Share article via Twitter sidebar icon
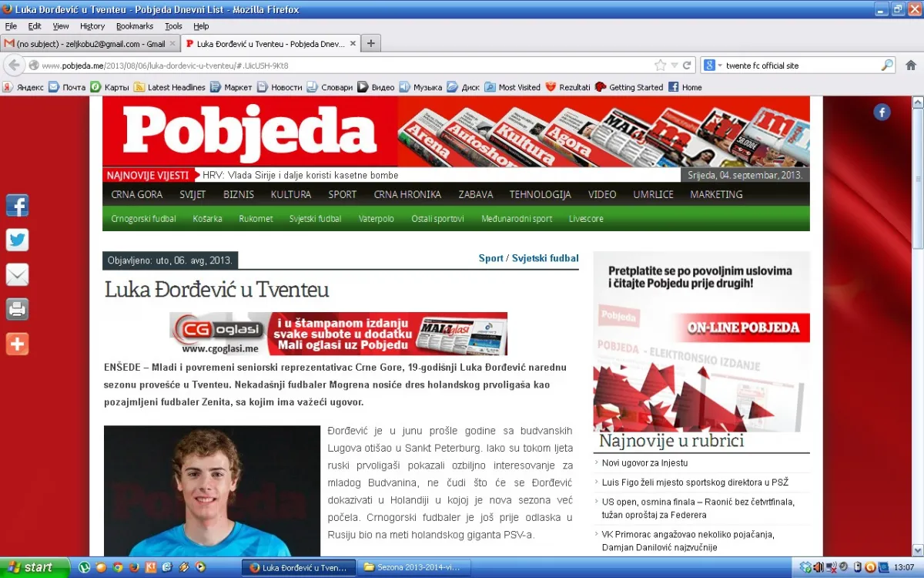Image resolution: width=924 pixels, height=578 pixels. pyautogui.click(x=17, y=240)
